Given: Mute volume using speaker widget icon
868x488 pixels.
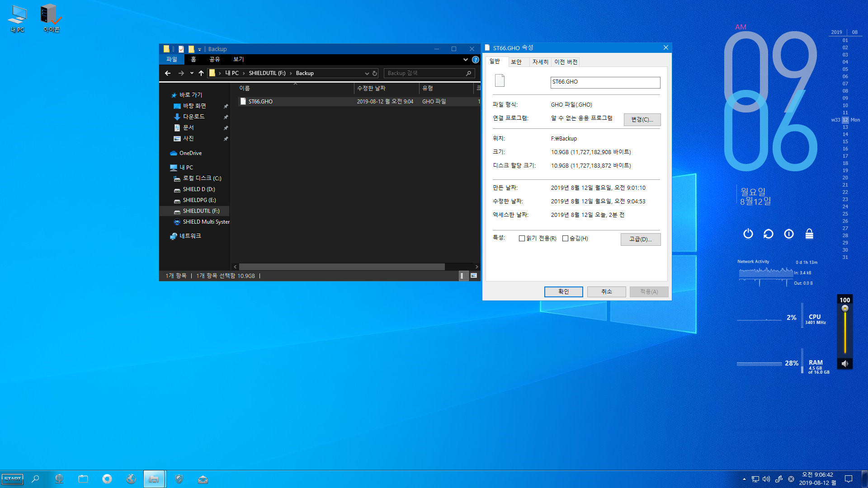Looking at the screenshot, I should click(x=844, y=363).
